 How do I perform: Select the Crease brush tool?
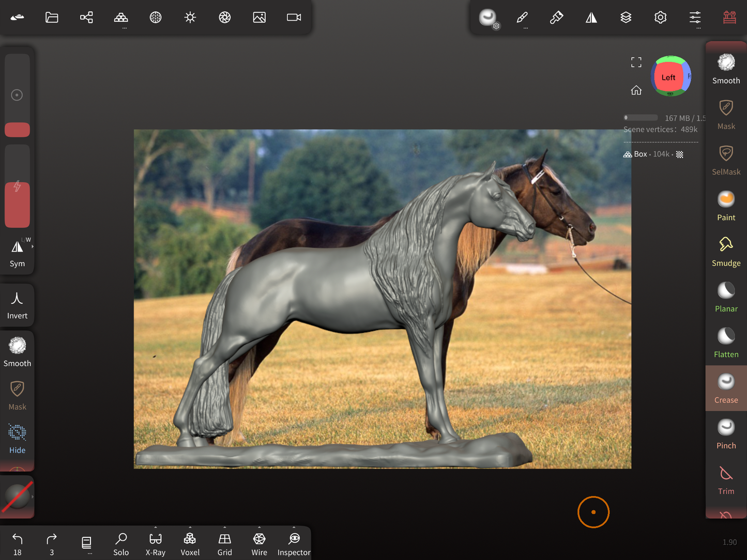(726, 388)
